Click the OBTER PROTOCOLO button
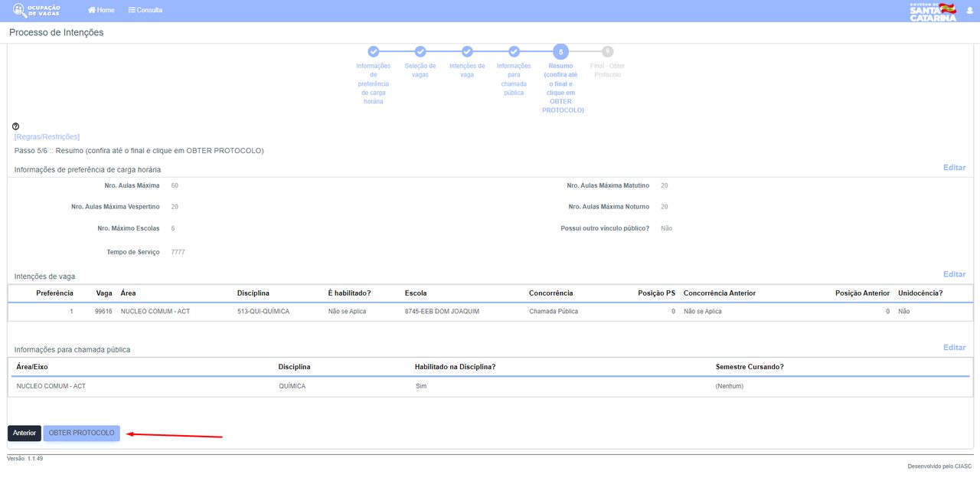Screen dimensions: 980x478 pyautogui.click(x=82, y=434)
